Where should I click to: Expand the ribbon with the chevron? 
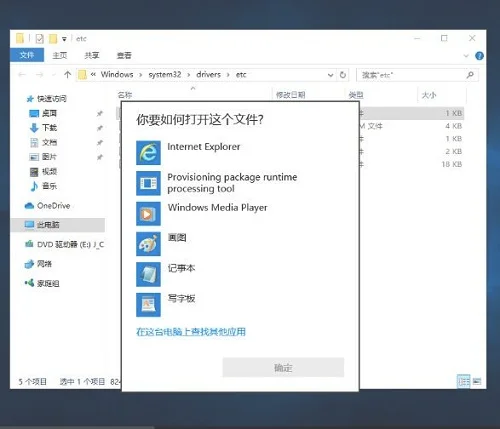(466, 56)
